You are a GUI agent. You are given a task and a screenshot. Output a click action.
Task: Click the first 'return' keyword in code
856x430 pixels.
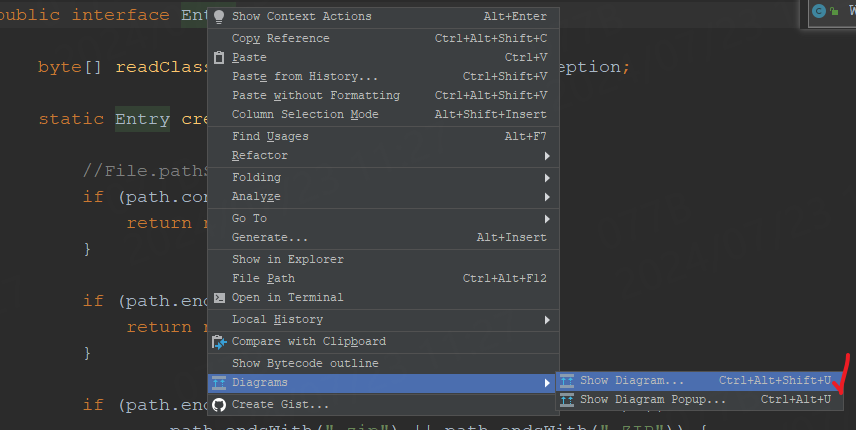159,223
